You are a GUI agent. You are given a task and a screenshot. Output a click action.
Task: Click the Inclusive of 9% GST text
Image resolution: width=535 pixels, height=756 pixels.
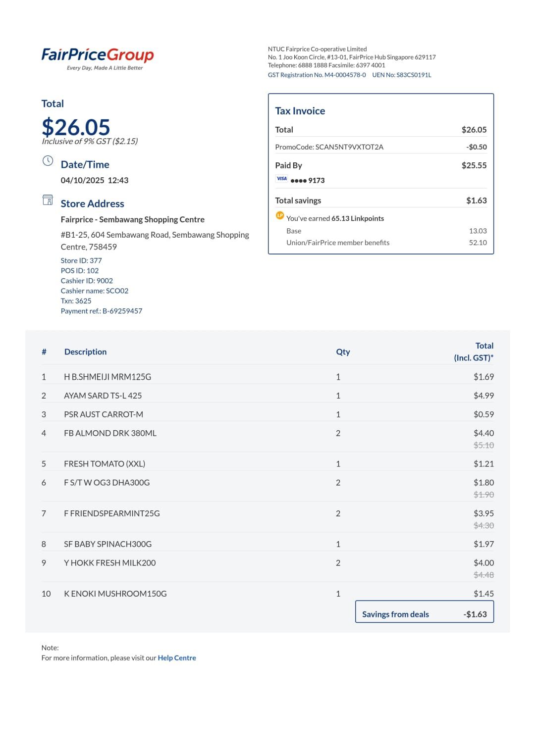pos(90,141)
